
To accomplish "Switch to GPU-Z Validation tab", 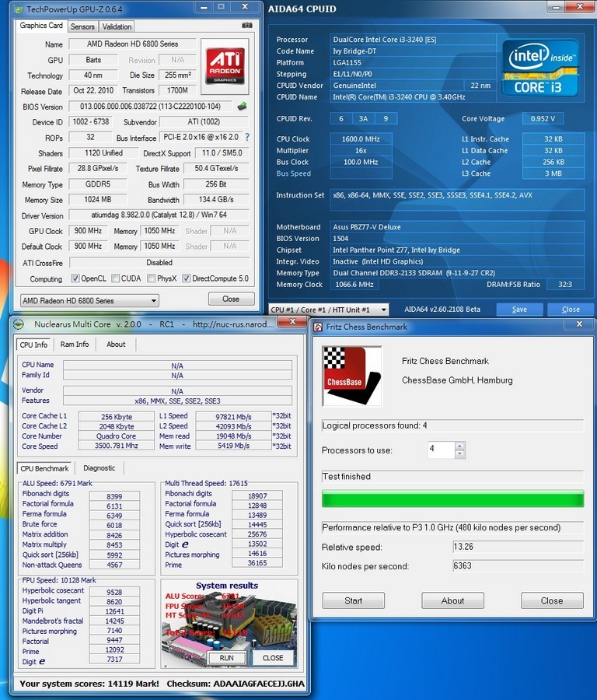I will pos(117,26).
